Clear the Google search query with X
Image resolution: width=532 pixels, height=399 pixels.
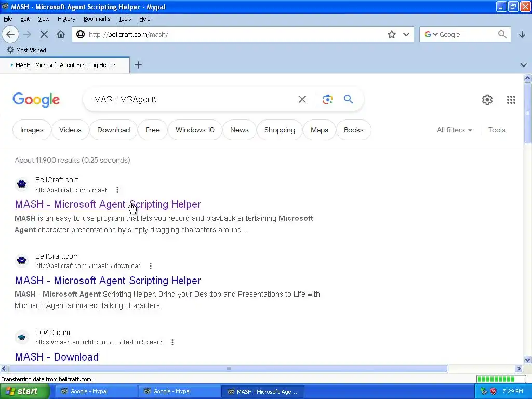[302, 99]
